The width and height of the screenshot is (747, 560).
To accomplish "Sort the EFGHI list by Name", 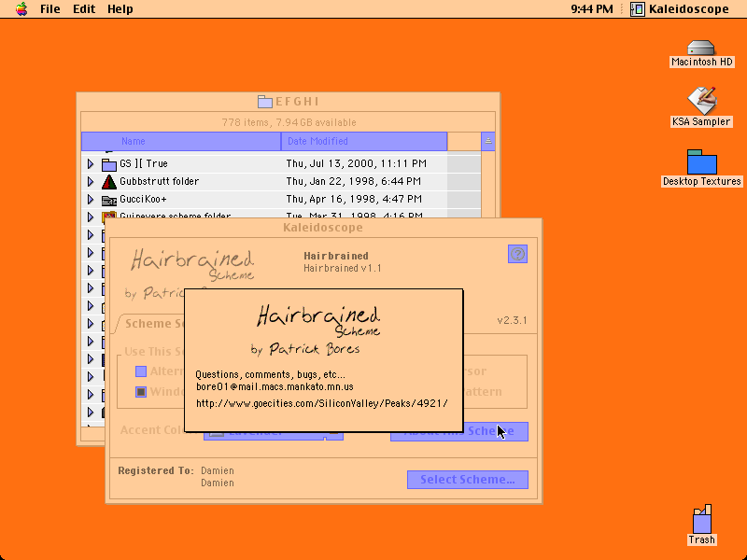I will pos(181,142).
